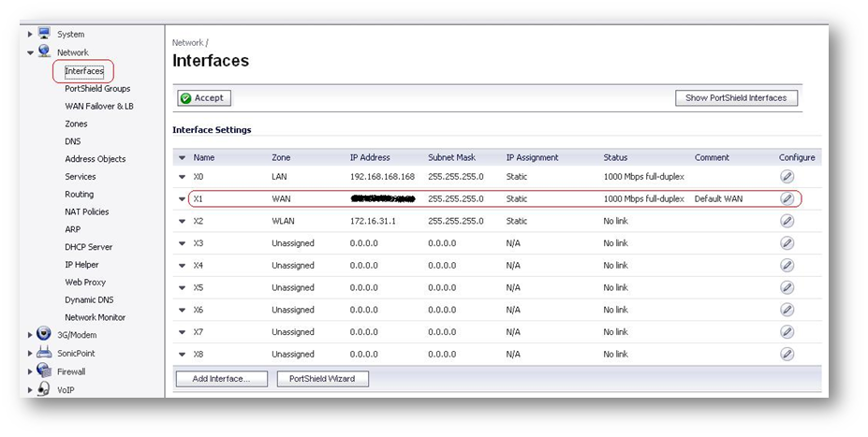Edit the X5 interface via pencil icon
This screenshot has width=868, height=437.
(x=787, y=287)
